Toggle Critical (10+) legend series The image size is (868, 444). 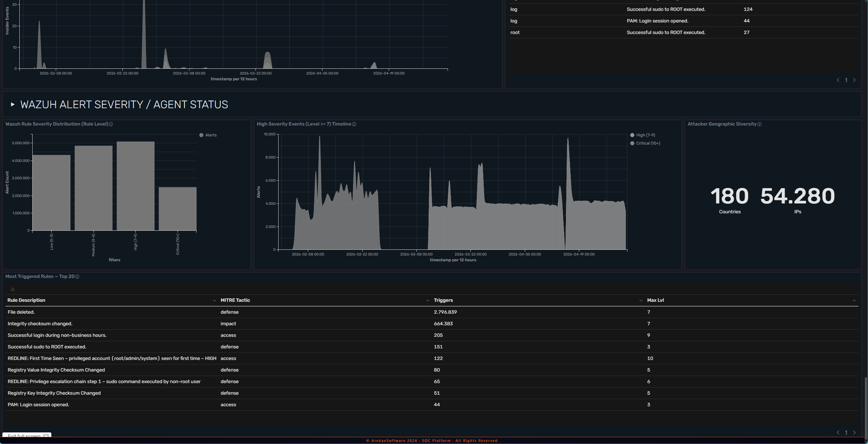645,143
